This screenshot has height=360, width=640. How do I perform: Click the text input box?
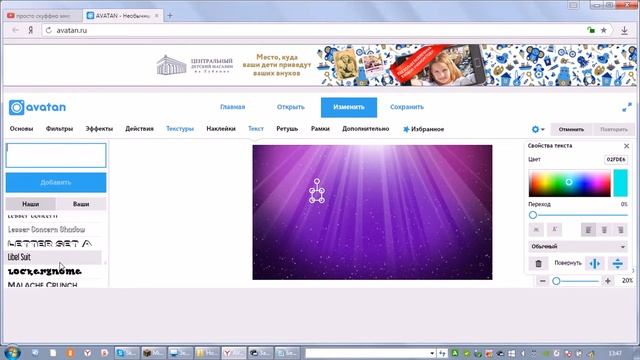tap(56, 155)
